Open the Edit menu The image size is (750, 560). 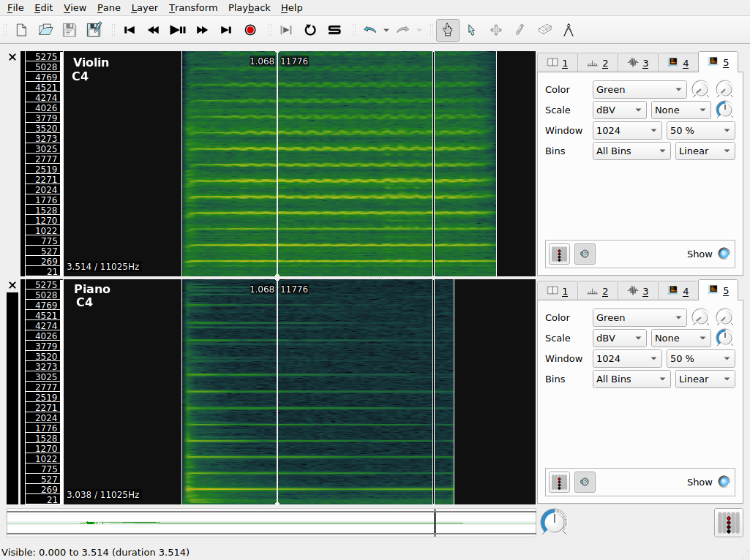click(x=43, y=7)
